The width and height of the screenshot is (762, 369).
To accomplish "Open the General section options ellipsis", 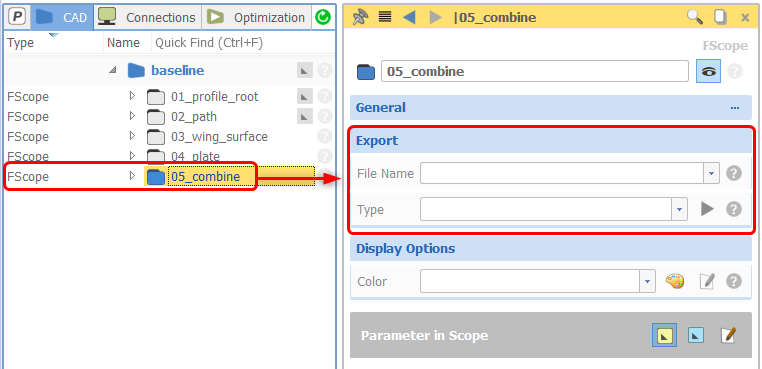I will pyautogui.click(x=735, y=108).
